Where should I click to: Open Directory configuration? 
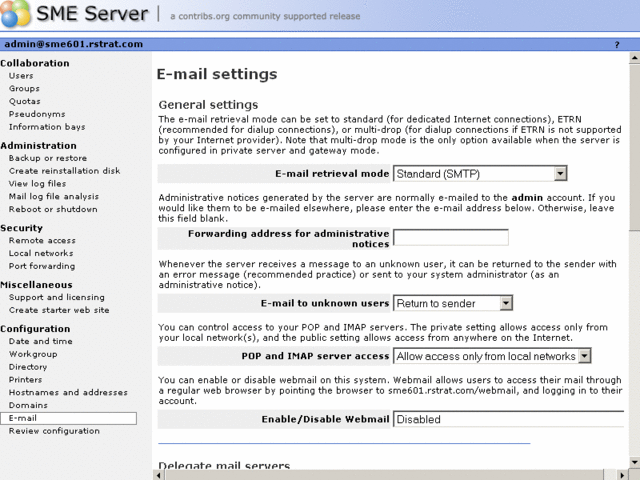28,367
